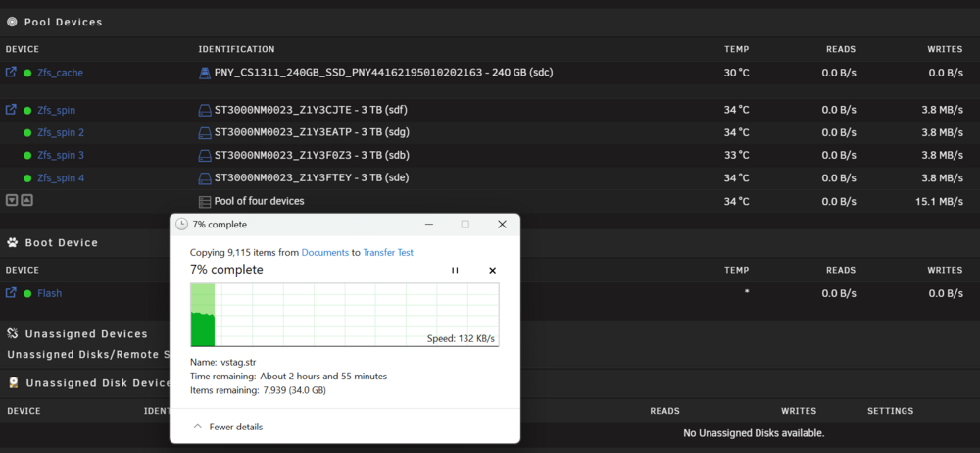
Task: Click the file name 'vstag.str' in dialog
Action: 238,362
